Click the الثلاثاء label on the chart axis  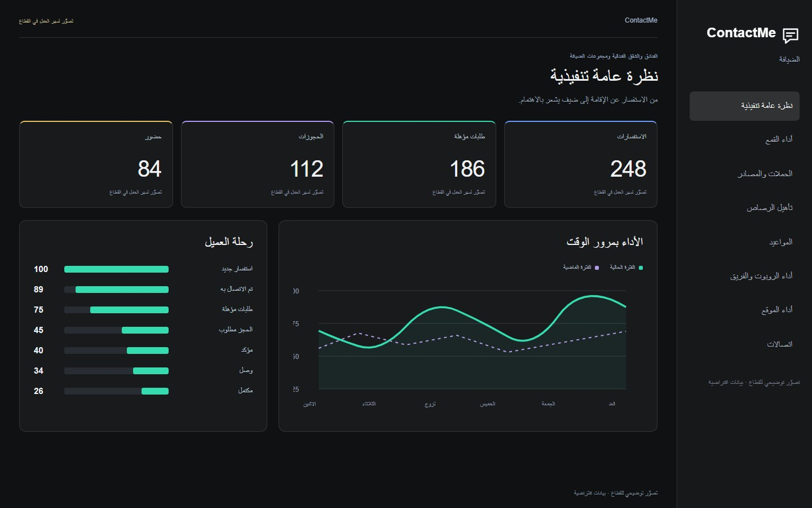click(x=369, y=404)
